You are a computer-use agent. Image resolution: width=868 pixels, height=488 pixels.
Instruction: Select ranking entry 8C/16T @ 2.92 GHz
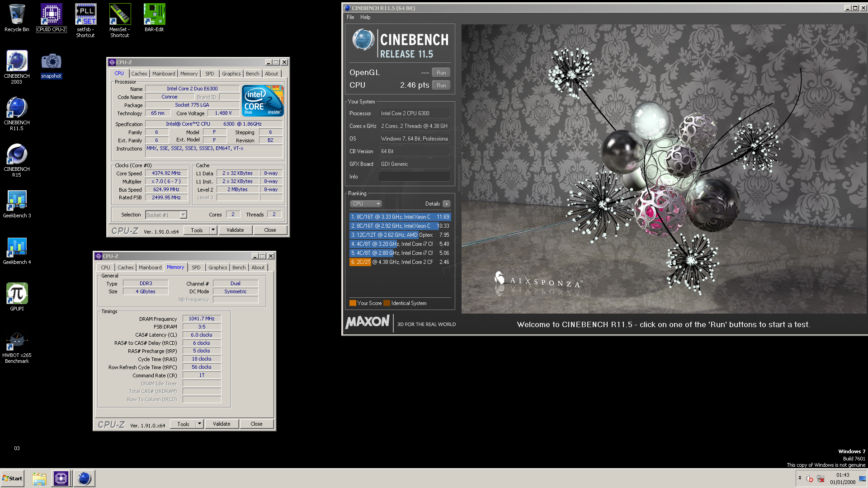coord(400,226)
